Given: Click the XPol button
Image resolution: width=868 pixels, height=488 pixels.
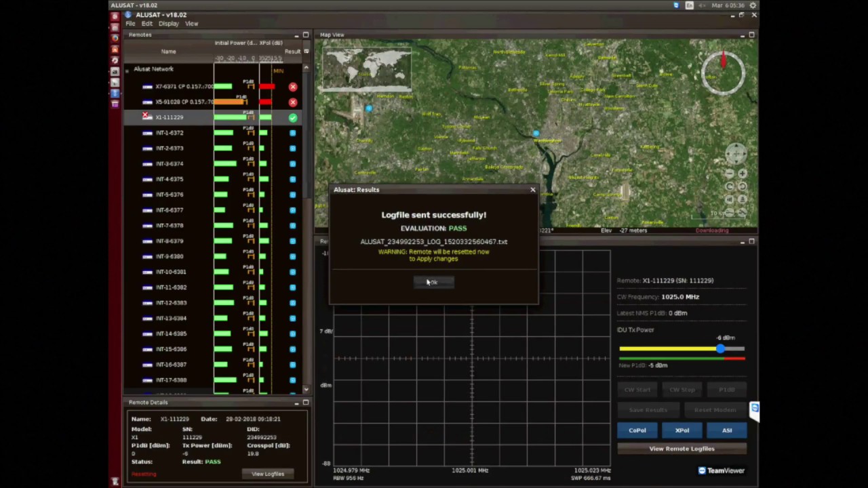Looking at the screenshot, I should tap(682, 430).
